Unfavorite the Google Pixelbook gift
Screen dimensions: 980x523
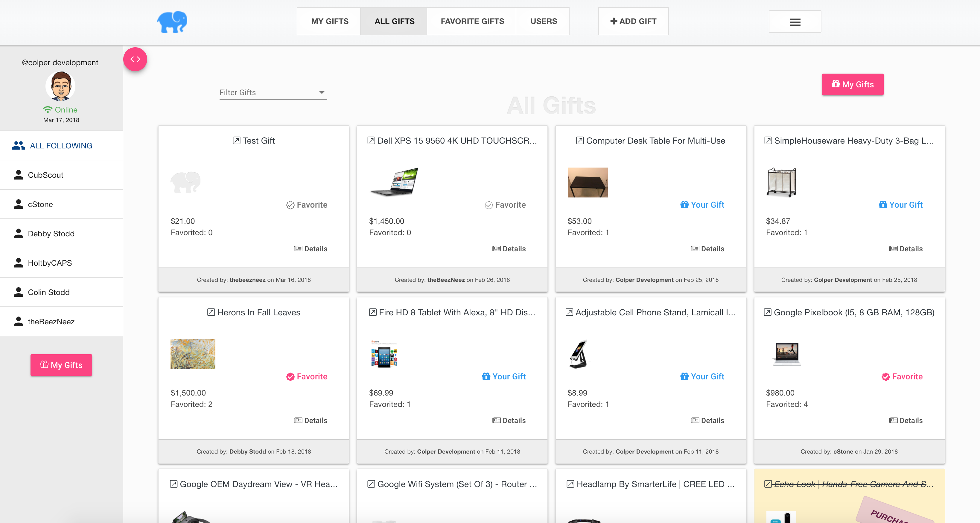[902, 376]
